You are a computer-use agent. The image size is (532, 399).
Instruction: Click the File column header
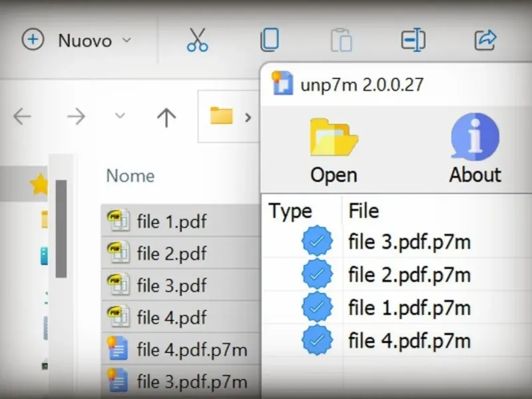click(364, 211)
